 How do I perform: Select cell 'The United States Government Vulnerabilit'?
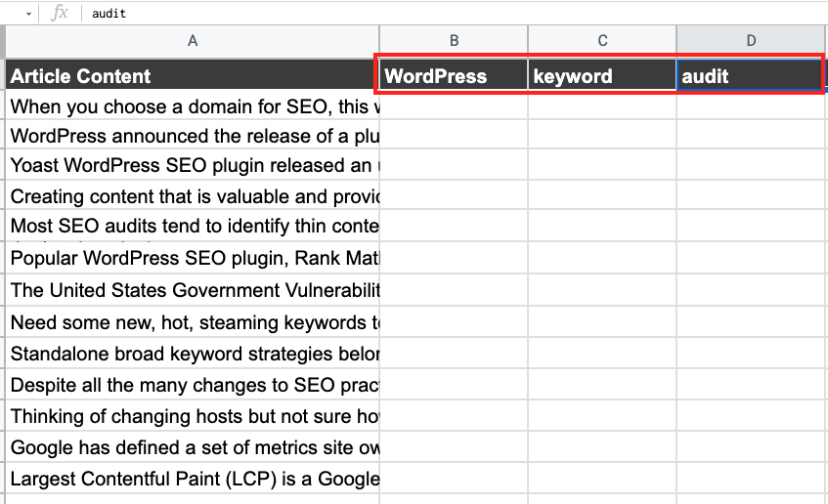pos(193,290)
